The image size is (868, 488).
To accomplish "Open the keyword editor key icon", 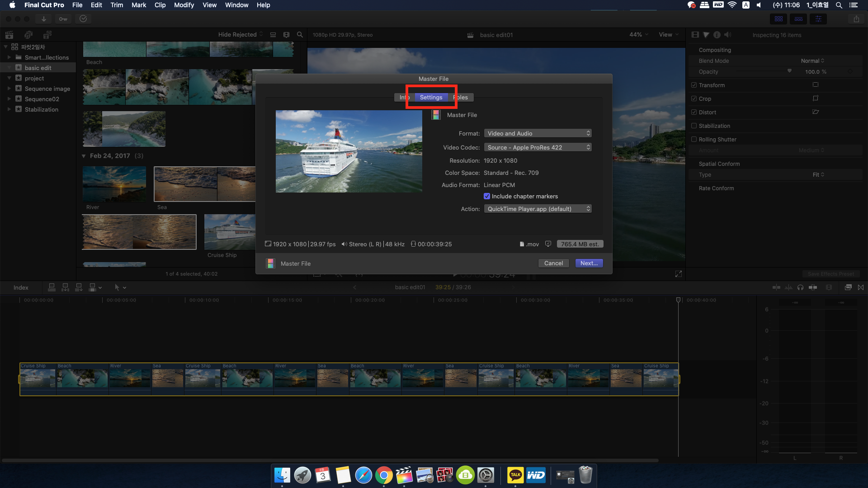I will pyautogui.click(x=63, y=19).
